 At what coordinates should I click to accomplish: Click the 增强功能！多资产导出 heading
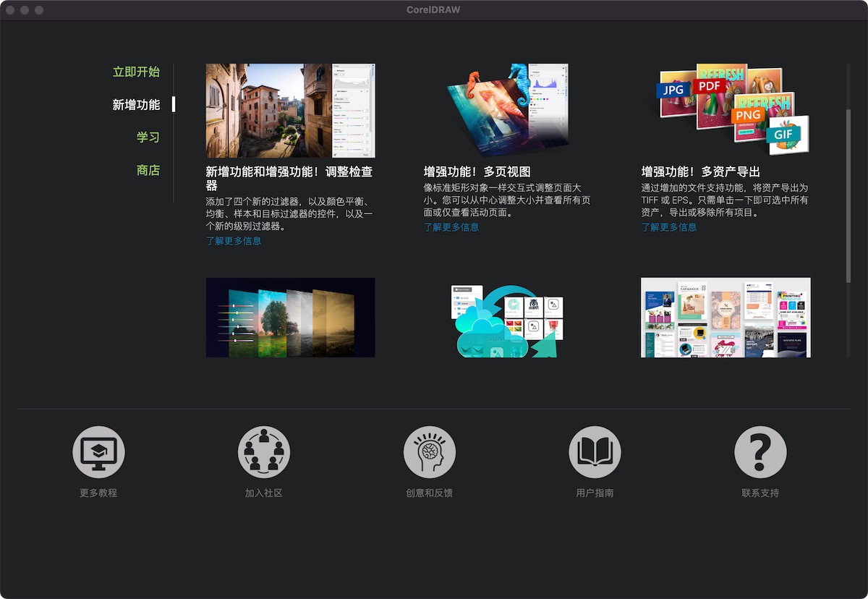pos(701,172)
